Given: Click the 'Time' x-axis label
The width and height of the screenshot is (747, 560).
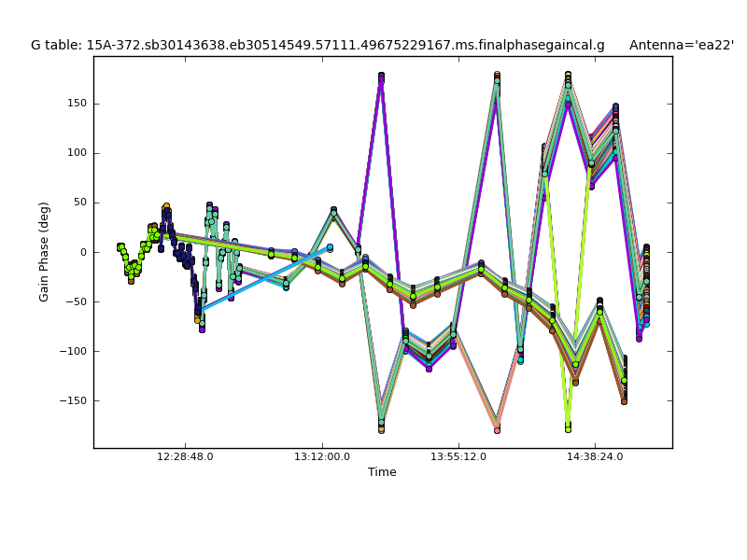Looking at the screenshot, I should (382, 472).
